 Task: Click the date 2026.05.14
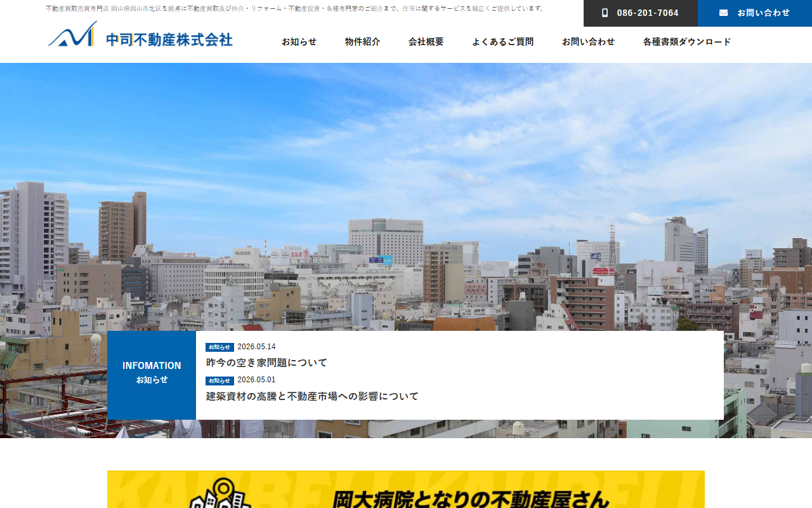[x=257, y=347]
